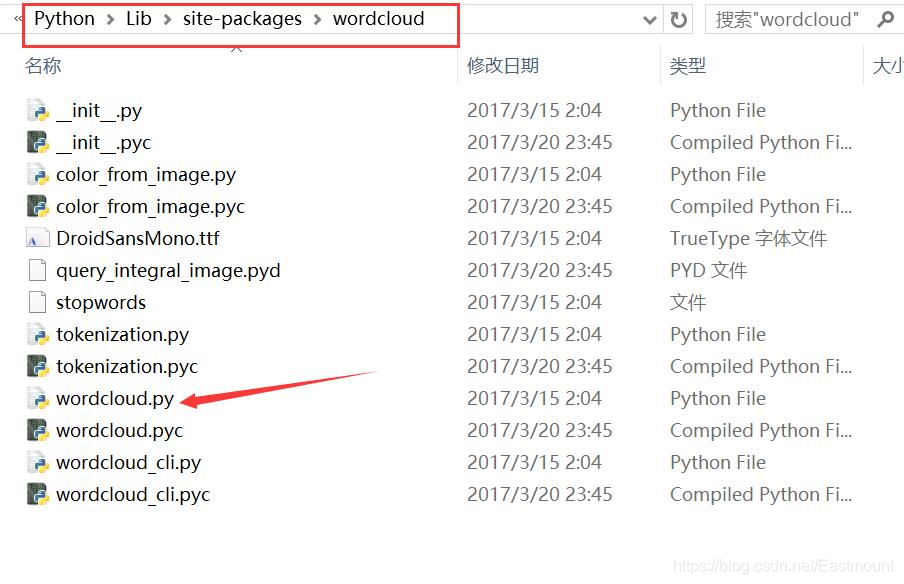The image size is (904, 584).
Task: Expand the hidden breadcrumb path chevrons
Action: [x=18, y=19]
